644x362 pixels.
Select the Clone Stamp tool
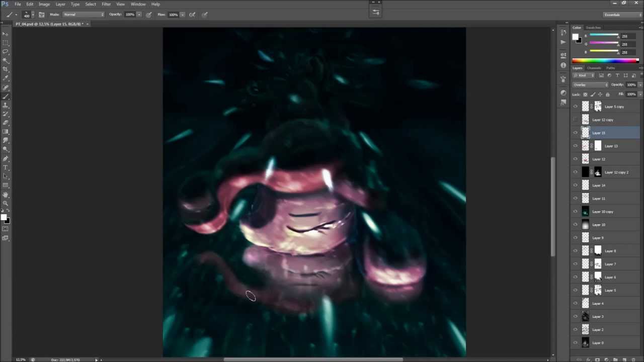(6, 105)
